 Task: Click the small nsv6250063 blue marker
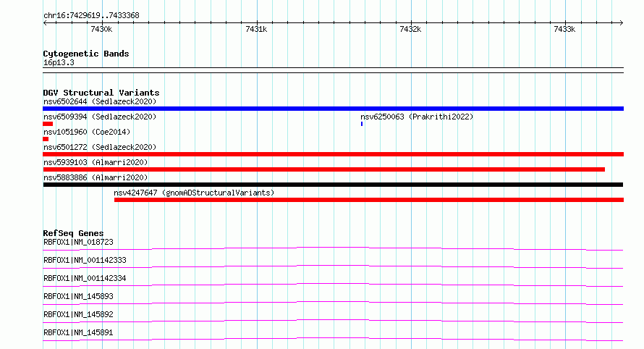pos(362,124)
